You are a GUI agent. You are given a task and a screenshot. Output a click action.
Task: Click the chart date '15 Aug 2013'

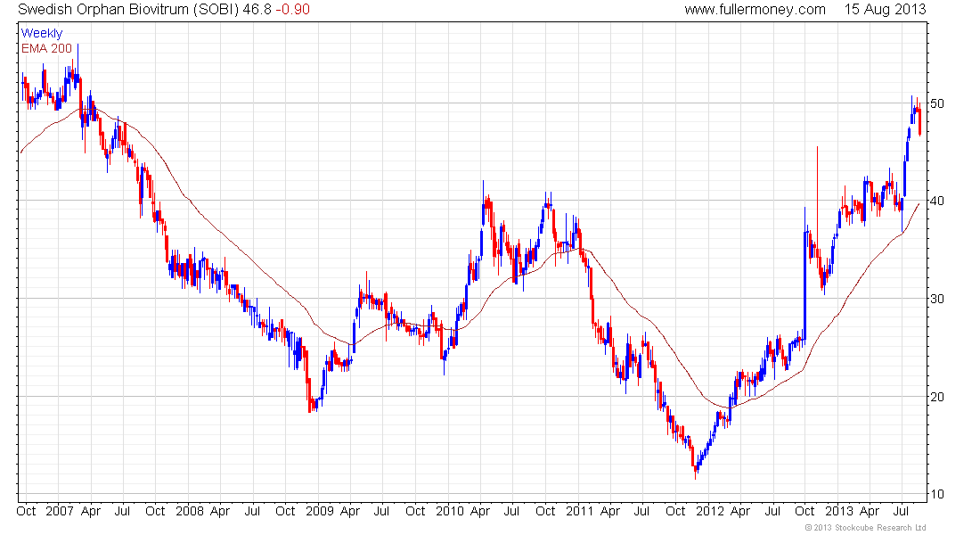click(885, 10)
